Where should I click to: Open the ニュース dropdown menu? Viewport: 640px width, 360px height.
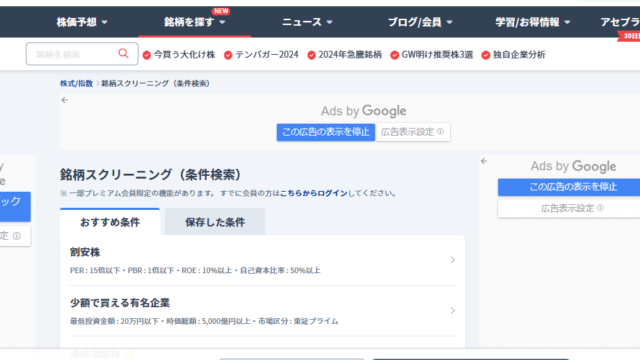[x=307, y=22]
